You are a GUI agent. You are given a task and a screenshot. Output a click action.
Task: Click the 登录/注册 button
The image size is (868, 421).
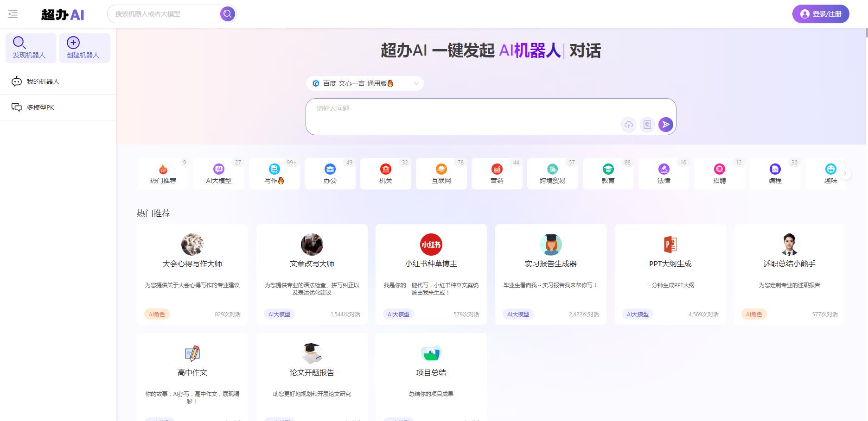(x=820, y=14)
